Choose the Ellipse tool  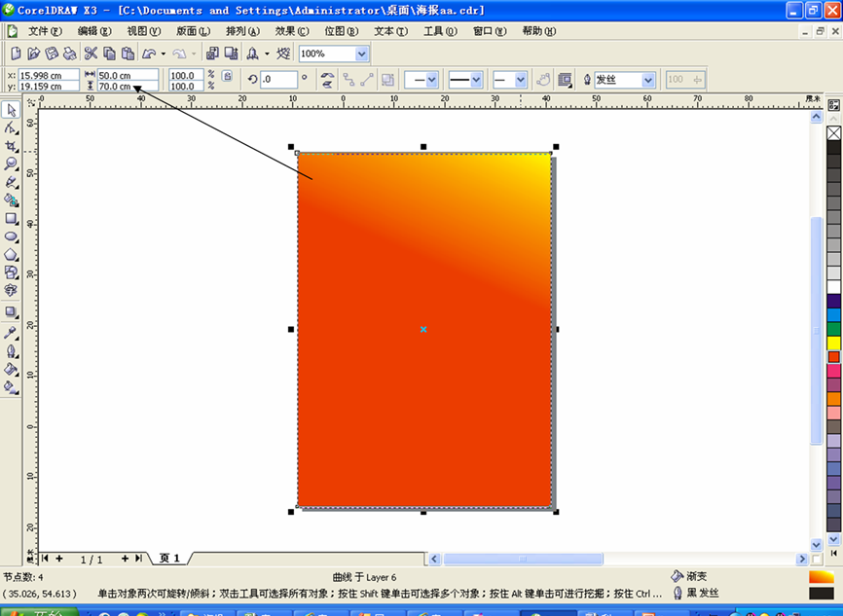11,236
